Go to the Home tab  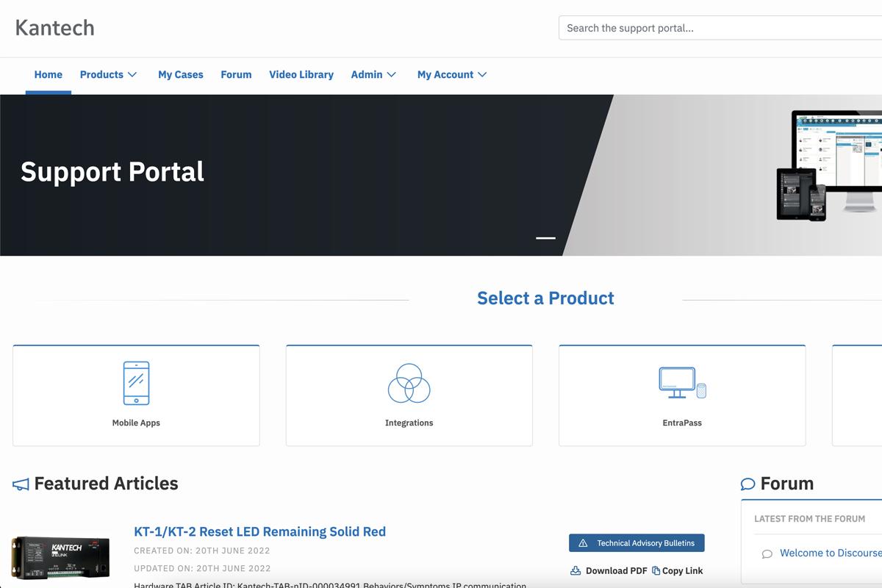pos(49,74)
